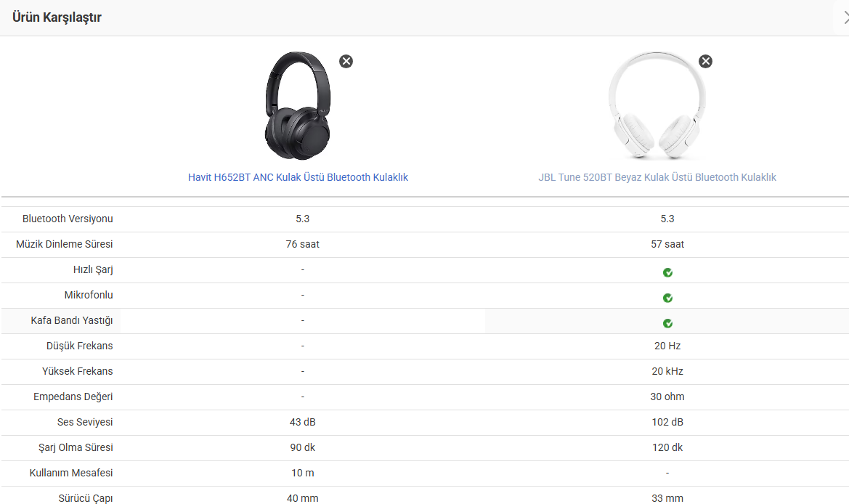This screenshot has width=849, height=504.
Task: Close the Ürün Karşılaştır dialog
Action: coord(846,17)
